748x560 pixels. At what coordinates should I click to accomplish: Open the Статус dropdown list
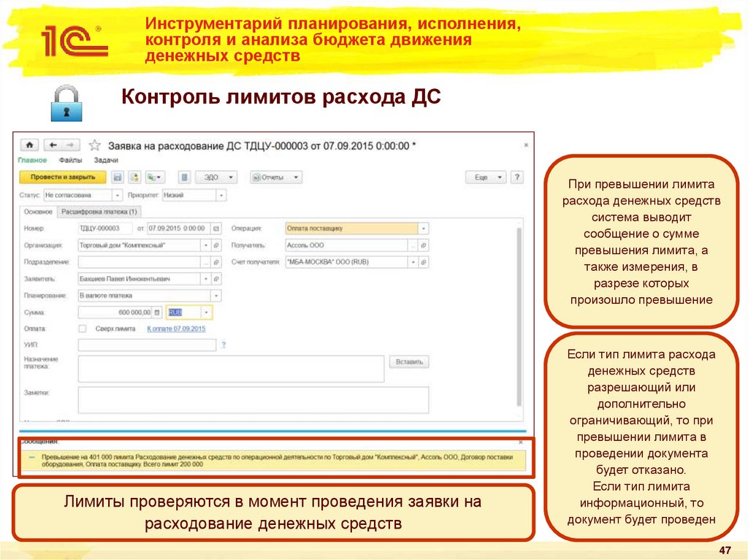[118, 195]
